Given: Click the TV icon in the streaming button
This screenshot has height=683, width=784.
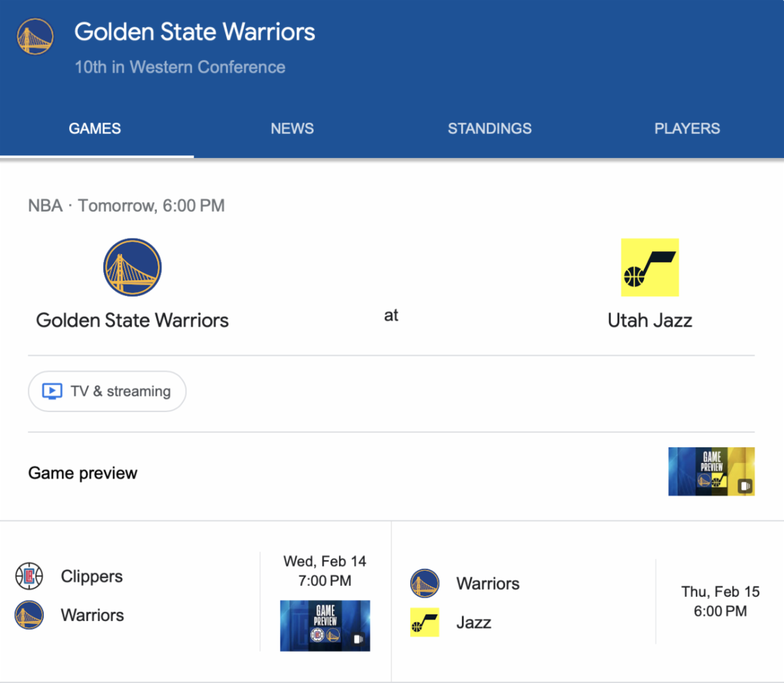Looking at the screenshot, I should pyautogui.click(x=52, y=391).
